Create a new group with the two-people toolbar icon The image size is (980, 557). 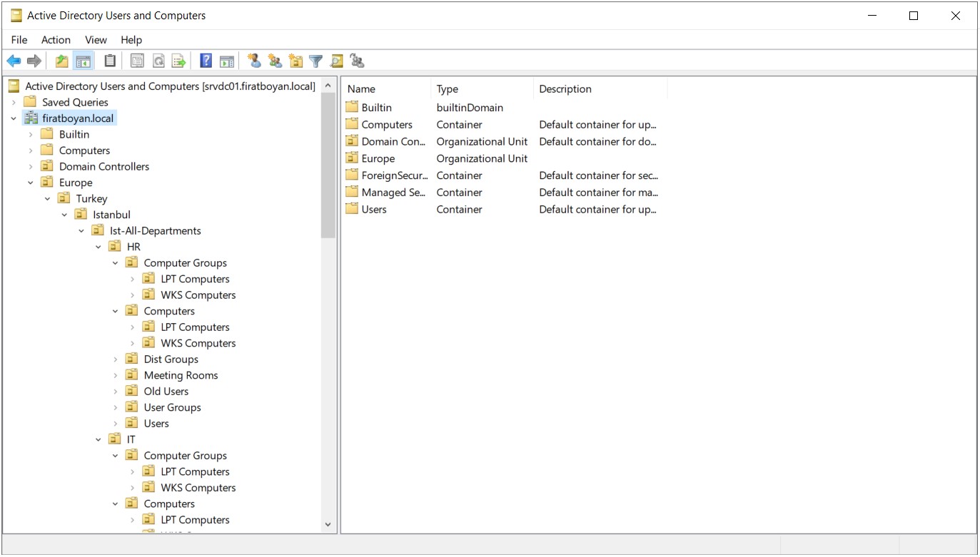point(275,61)
